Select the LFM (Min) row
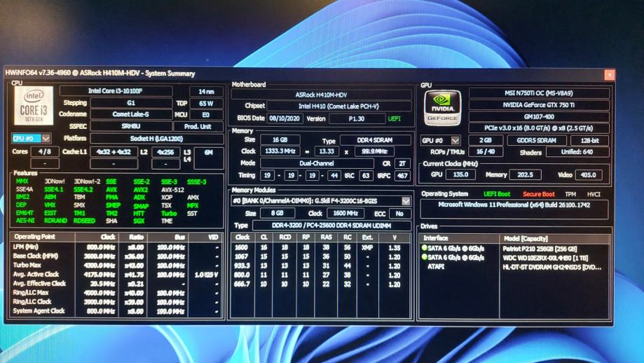Screen dimensions: 644x363 [116, 247]
